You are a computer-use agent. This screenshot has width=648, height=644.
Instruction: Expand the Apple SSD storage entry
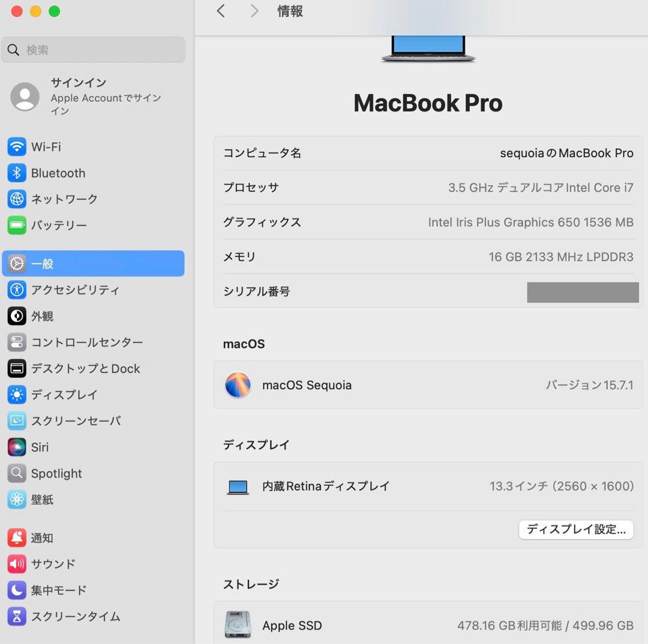tap(428, 625)
